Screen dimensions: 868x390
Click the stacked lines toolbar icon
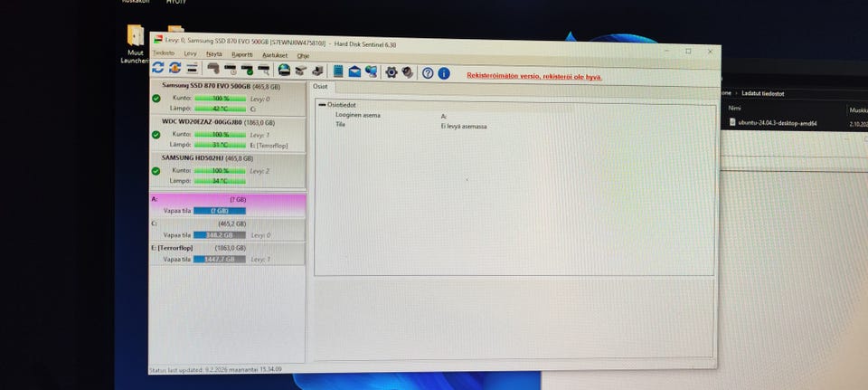[x=192, y=68]
